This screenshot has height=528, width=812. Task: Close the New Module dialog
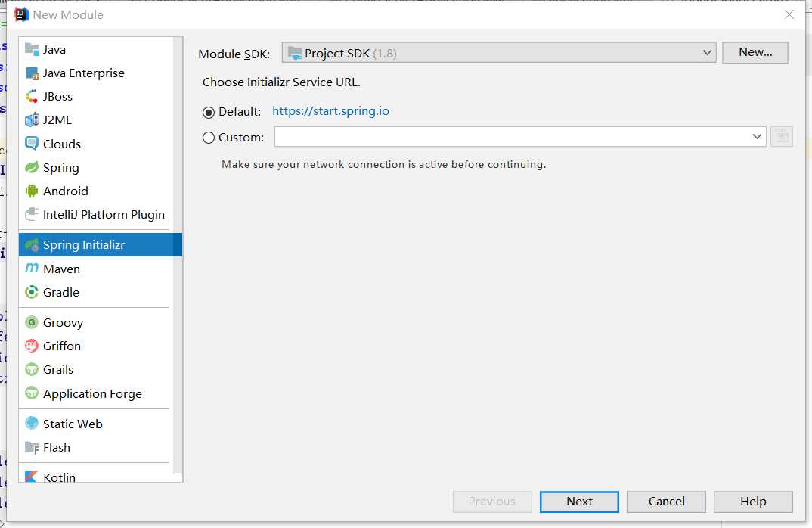pos(789,14)
